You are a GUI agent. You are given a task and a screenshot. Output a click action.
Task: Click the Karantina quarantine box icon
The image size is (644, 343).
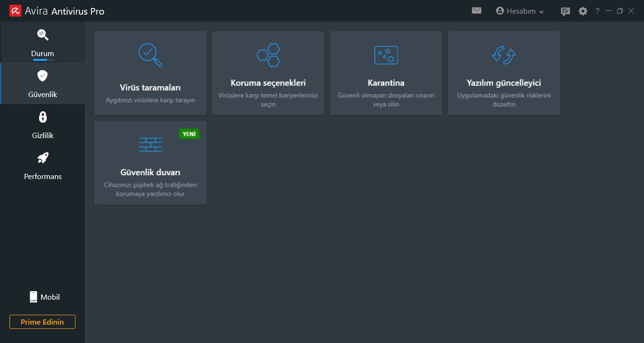pyautogui.click(x=386, y=55)
